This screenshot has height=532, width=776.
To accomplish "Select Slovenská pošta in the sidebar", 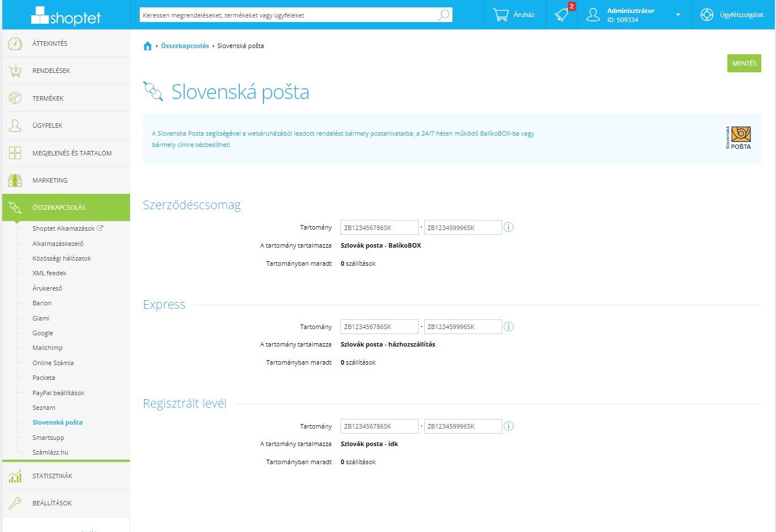I will click(57, 422).
